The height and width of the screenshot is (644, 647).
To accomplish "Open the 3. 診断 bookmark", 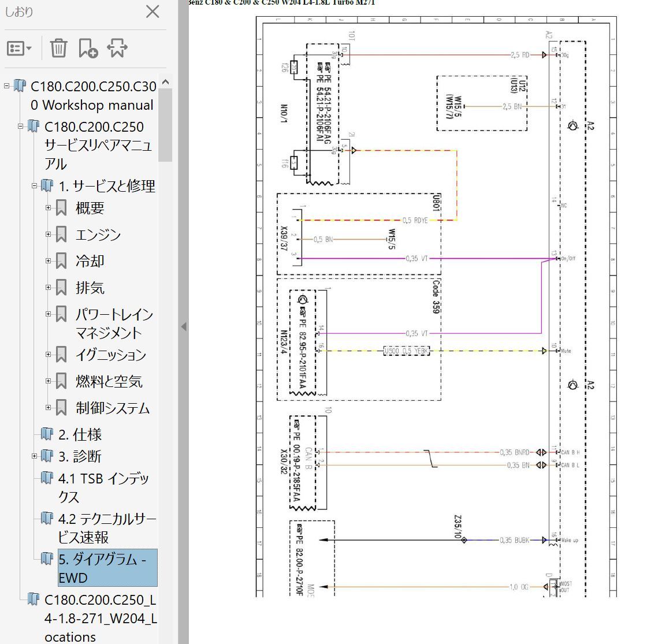I will click(80, 456).
